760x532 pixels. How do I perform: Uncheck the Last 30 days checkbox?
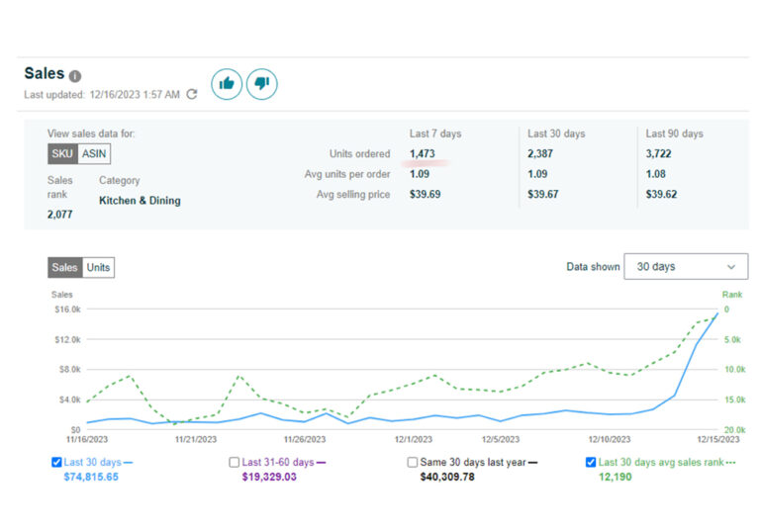pyautogui.click(x=56, y=462)
